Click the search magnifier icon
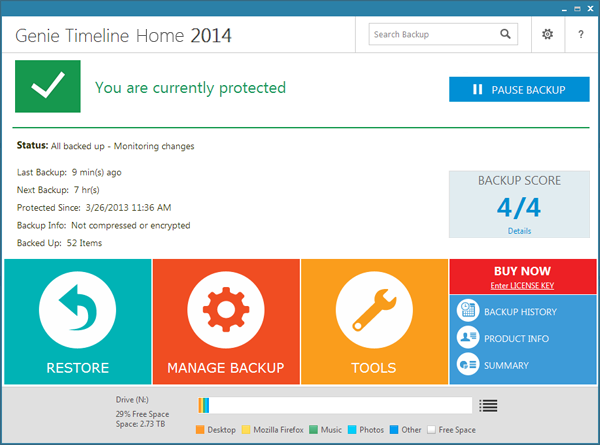 (506, 35)
